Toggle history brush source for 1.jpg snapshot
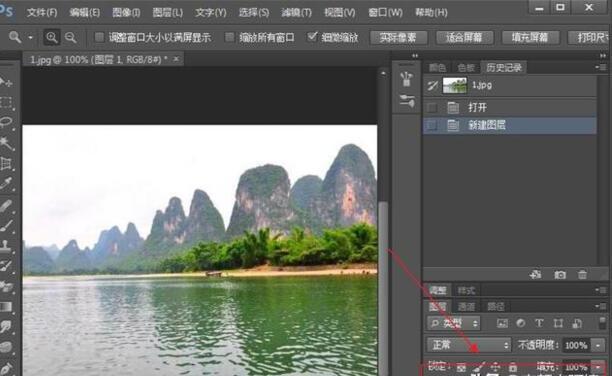 [432, 85]
